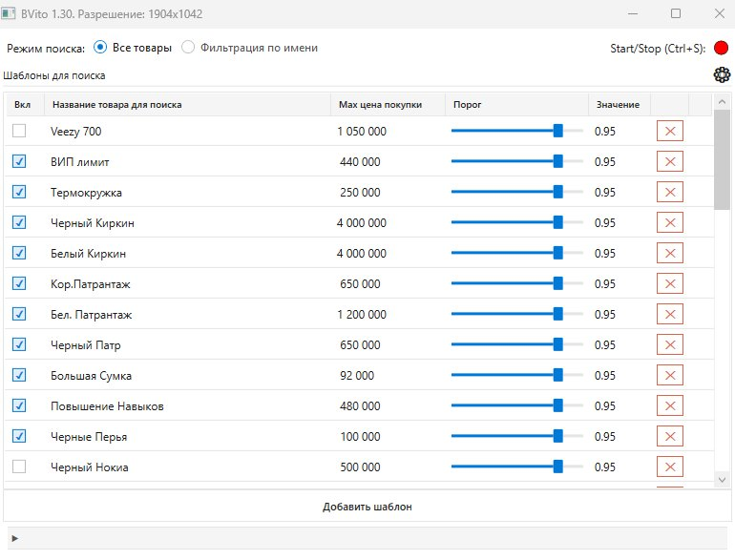Open settings via the gear icon
This screenshot has height=560, width=735.
click(x=722, y=75)
